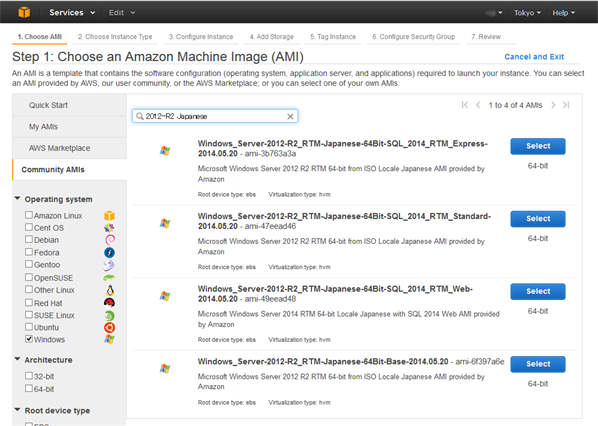This screenshot has height=426, width=598.
Task: Click the Red Hat logo icon
Action: [109, 303]
